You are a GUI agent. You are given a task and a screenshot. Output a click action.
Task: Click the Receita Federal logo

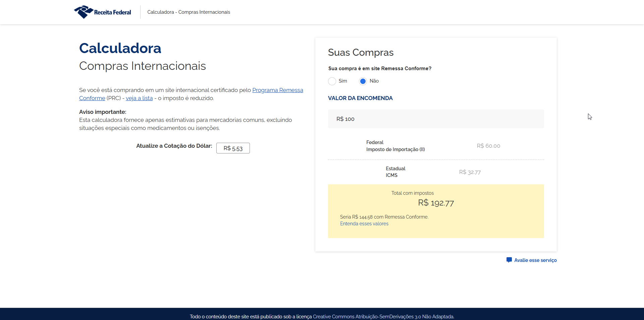click(x=102, y=12)
